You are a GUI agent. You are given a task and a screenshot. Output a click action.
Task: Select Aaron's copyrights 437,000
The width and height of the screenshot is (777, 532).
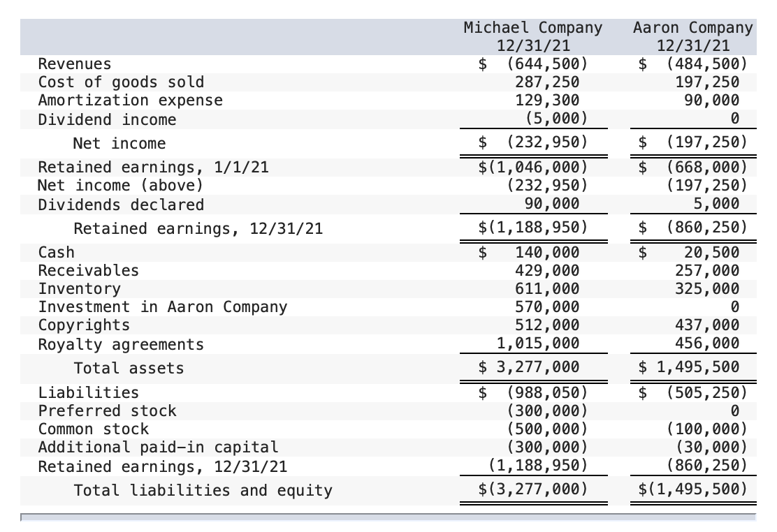(707, 325)
